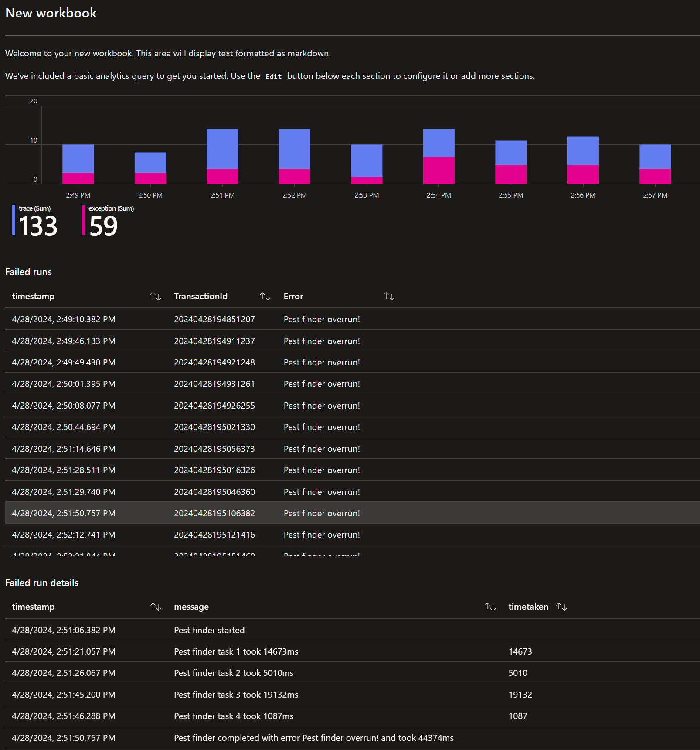Select the exception (Sum) 59 legend tile

coord(108,221)
